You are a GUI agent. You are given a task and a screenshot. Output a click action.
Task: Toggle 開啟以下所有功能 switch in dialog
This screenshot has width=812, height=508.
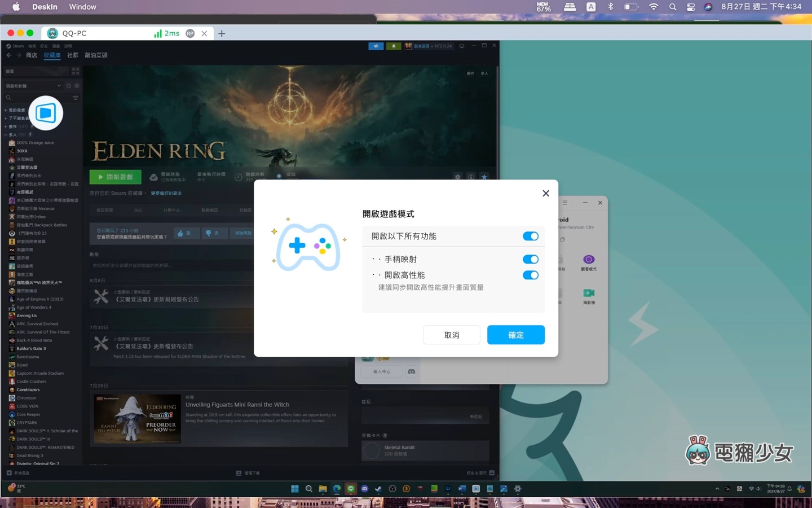point(530,236)
